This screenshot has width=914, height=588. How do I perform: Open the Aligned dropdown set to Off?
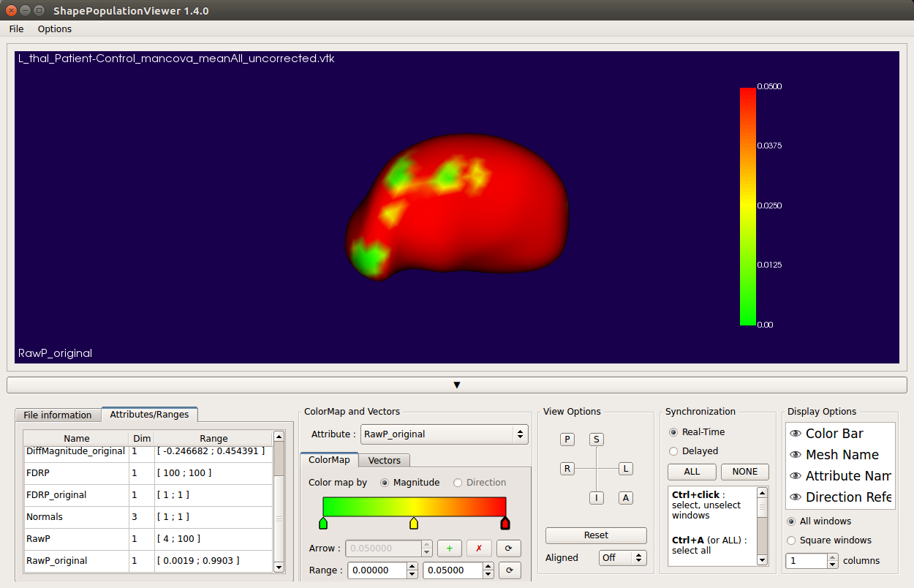[623, 558]
